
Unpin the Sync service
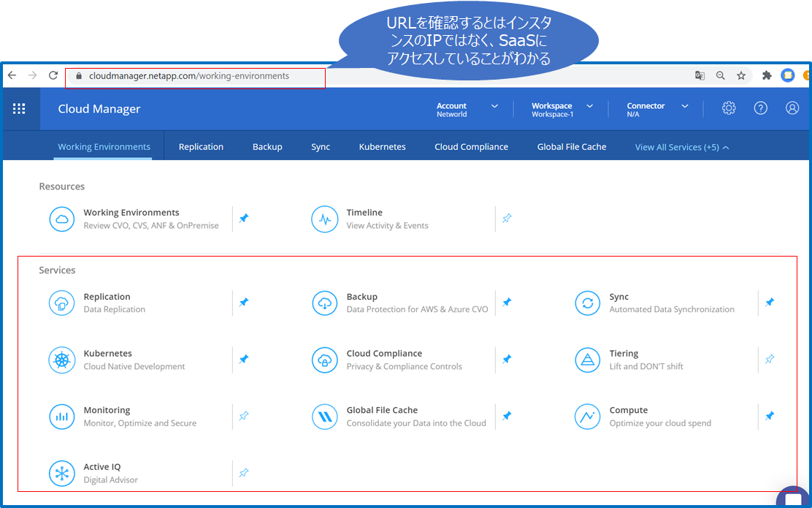coord(770,302)
